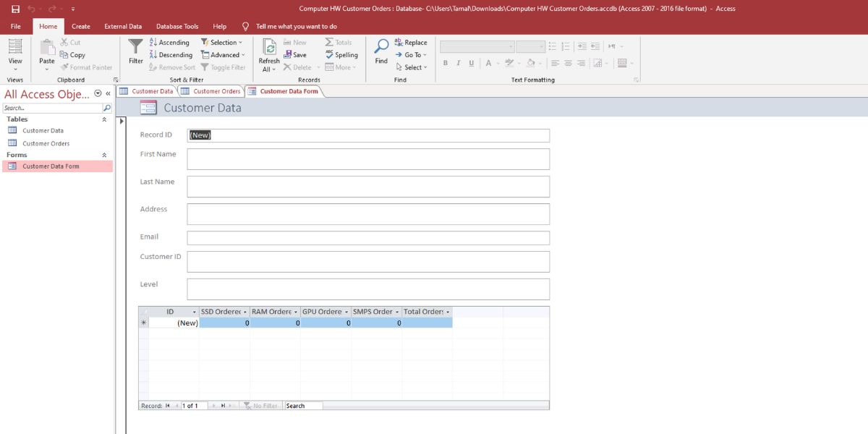Run Spelling check from the ribbon
Image resolution: width=868 pixels, height=434 pixels.
341,55
